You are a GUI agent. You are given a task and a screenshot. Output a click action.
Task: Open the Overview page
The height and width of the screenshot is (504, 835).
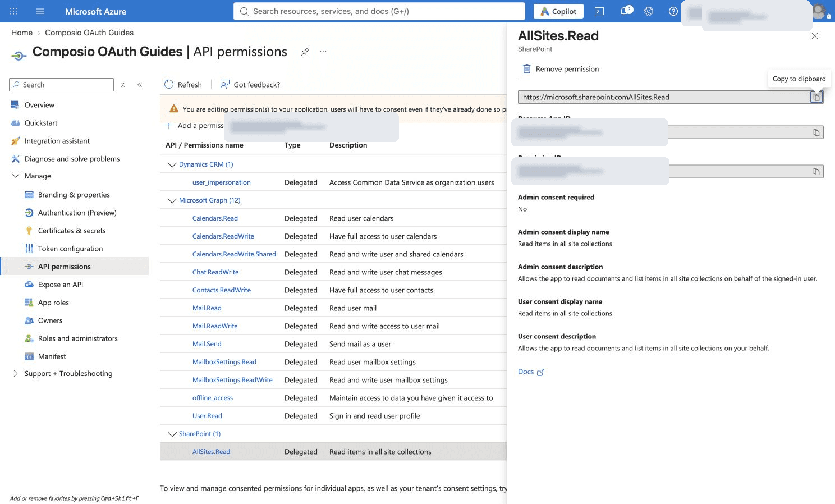pyautogui.click(x=39, y=105)
